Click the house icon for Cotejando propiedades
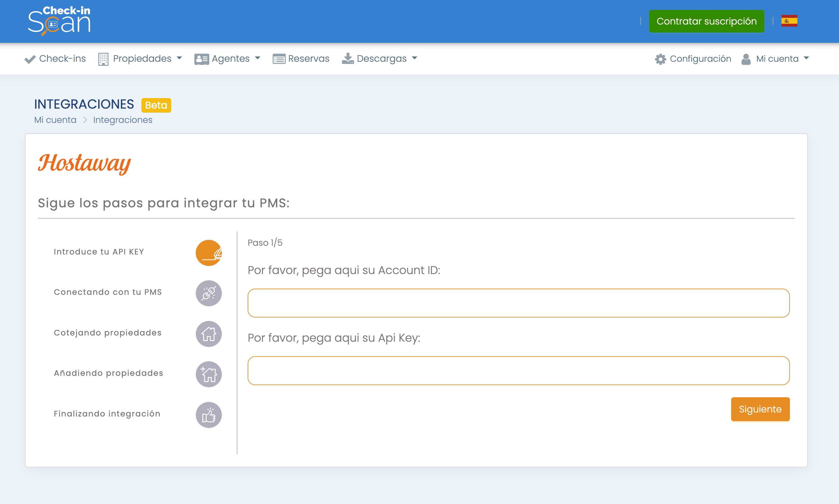The width and height of the screenshot is (839, 504). [209, 334]
